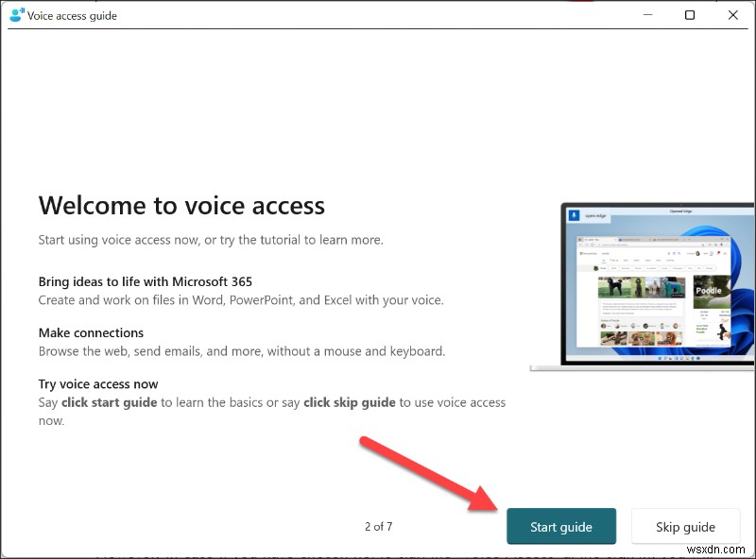Click the 'Make connections' section heading
Viewport: 756px width, 559px height.
(91, 332)
